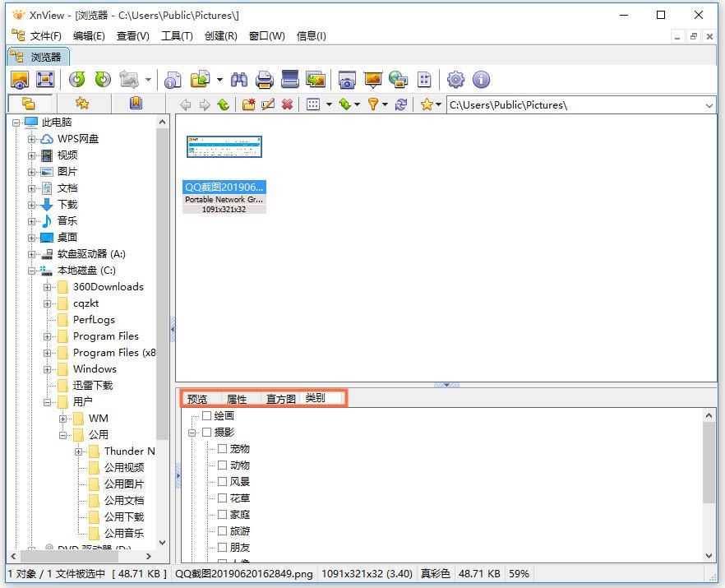Viewport: 725px width, 588px height.
Task: Show the folders tree panel tab
Action: (x=29, y=103)
